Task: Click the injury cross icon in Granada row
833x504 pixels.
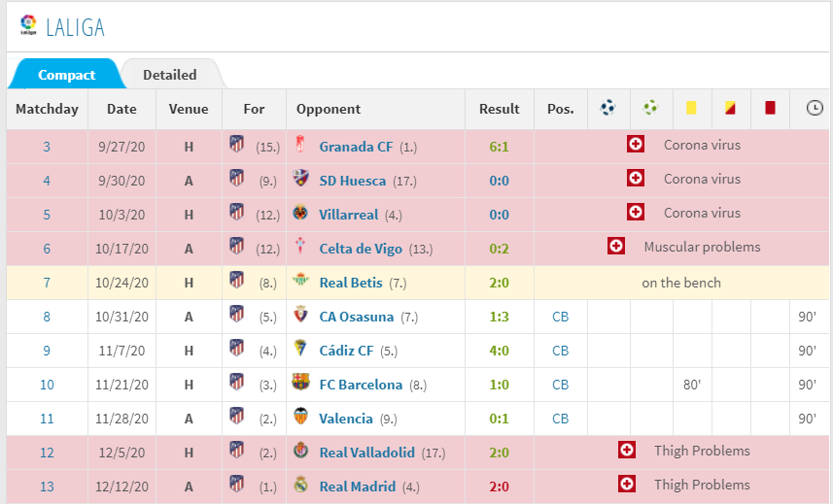Action: pyautogui.click(x=636, y=145)
